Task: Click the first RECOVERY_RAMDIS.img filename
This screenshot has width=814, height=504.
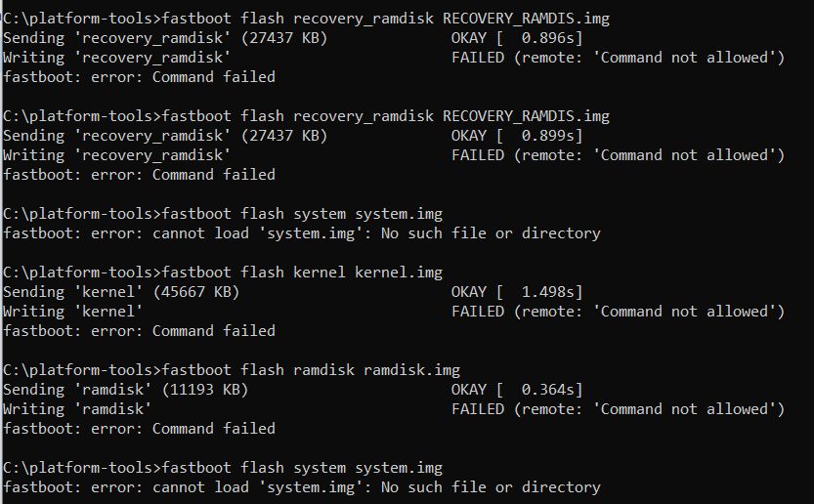Action: coord(526,19)
